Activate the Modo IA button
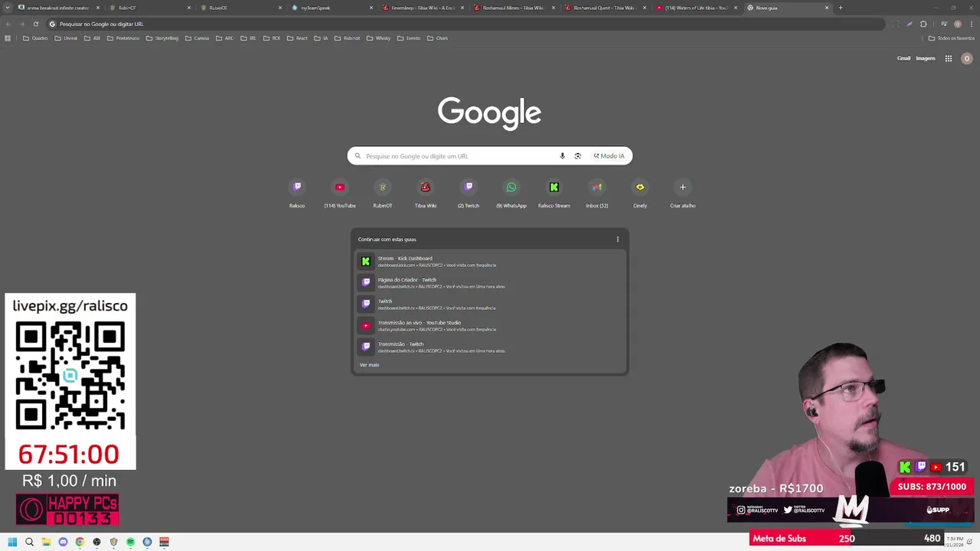The height and width of the screenshot is (551, 980). click(609, 156)
